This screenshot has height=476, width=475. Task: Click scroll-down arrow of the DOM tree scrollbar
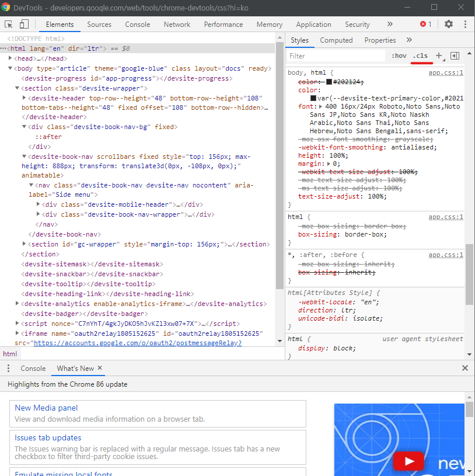click(280, 341)
